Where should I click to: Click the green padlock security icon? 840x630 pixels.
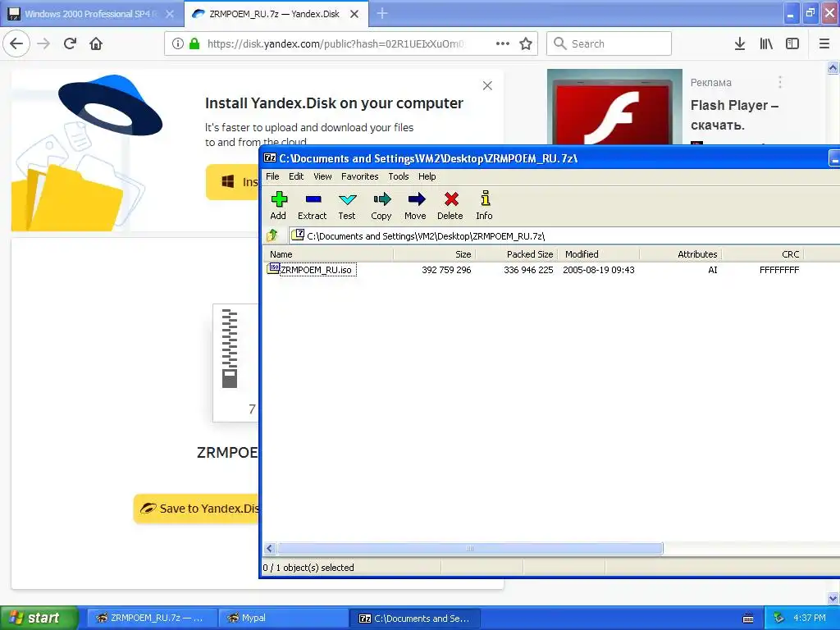click(x=194, y=43)
